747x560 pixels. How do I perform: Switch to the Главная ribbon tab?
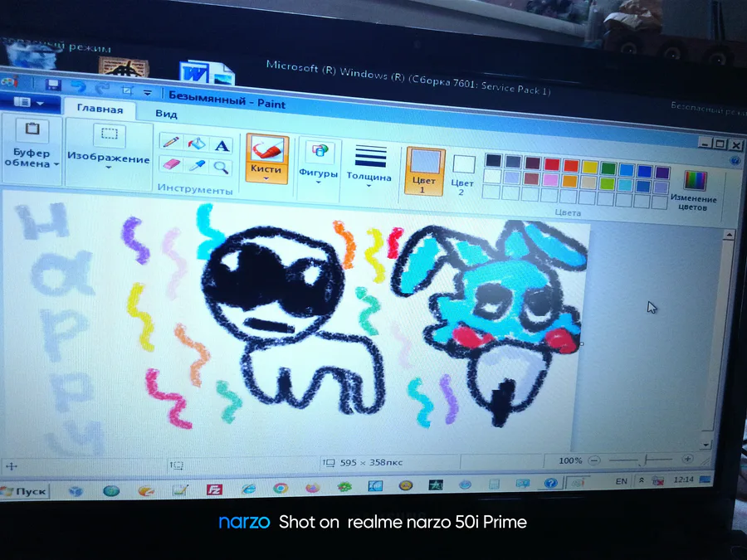click(100, 109)
